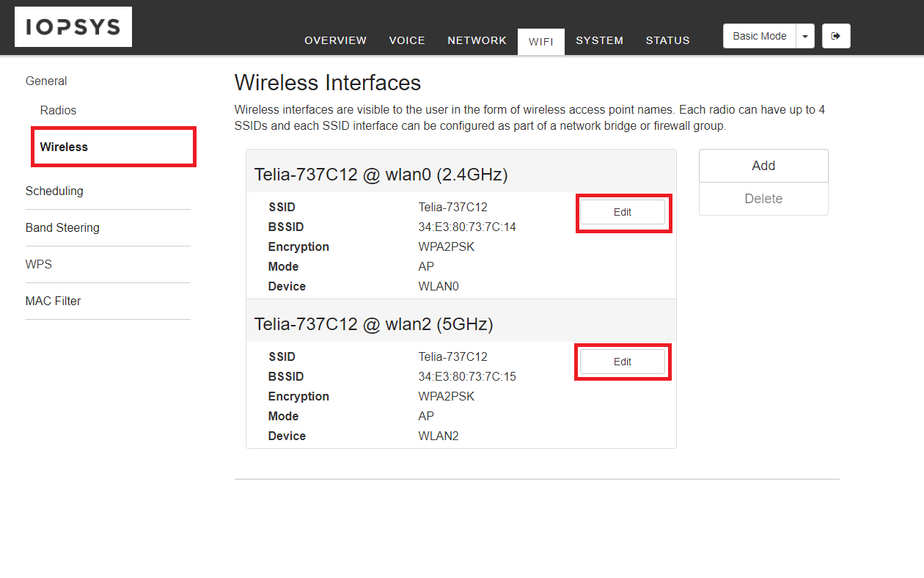This screenshot has width=924, height=578.
Task: Click the Wireless Interfaces heading
Action: 328,82
